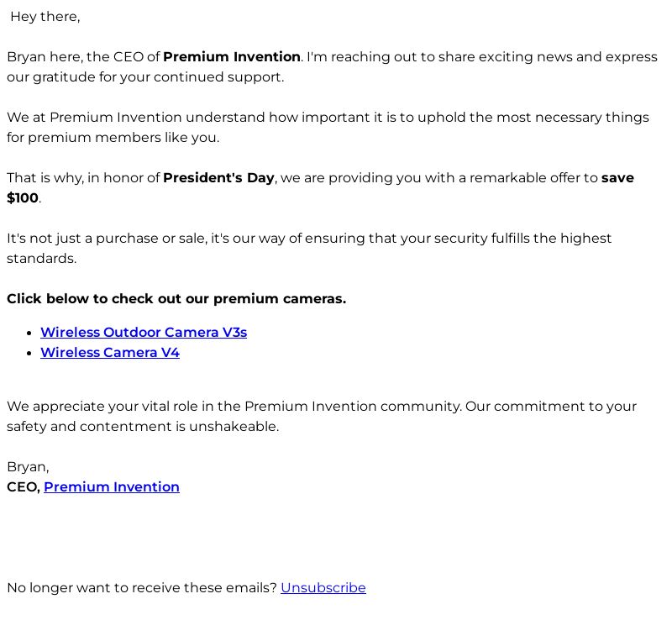Click "No longer want to receive these emails?" text

tap(142, 588)
